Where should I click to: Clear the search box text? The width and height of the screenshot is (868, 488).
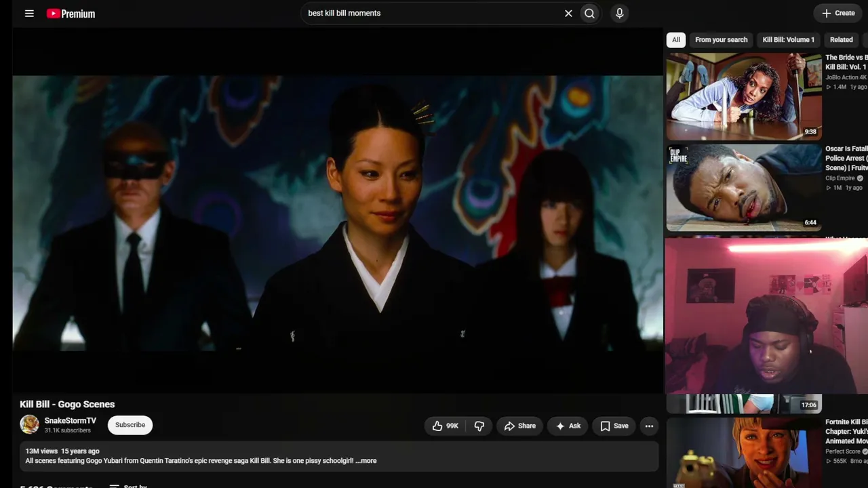(568, 14)
